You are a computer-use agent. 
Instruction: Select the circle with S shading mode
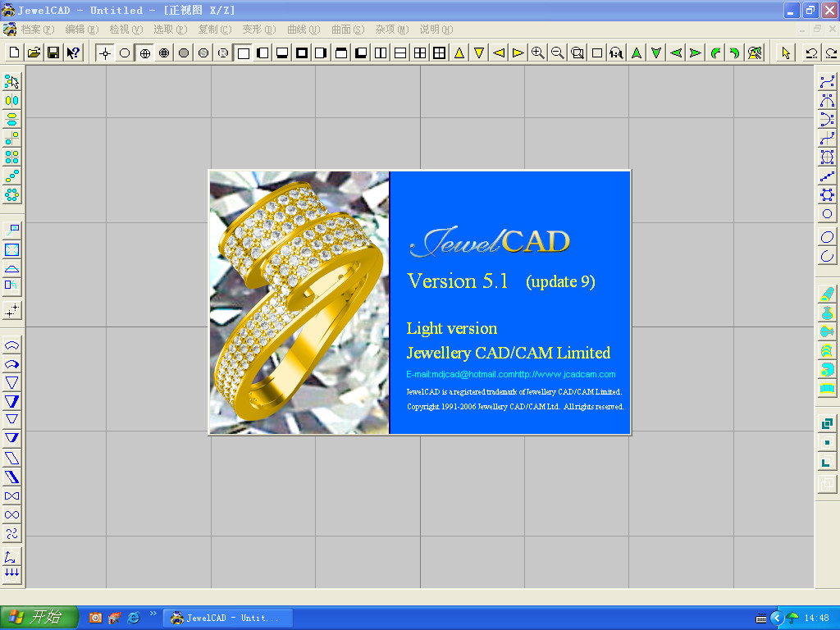point(203,52)
